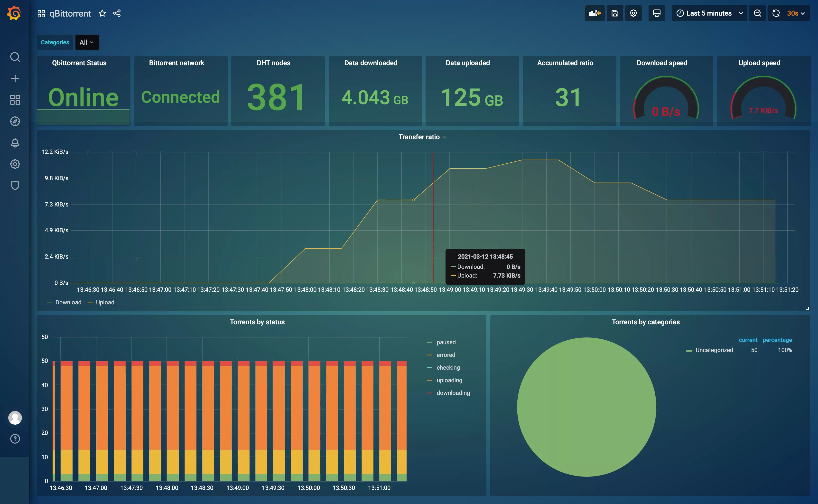Open the Help question mark icon

pyautogui.click(x=15, y=439)
